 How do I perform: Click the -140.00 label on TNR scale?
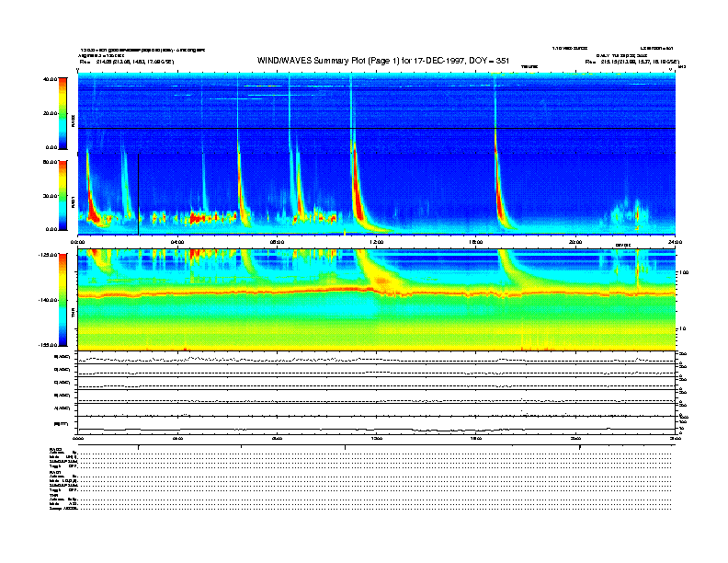[x=48, y=300]
